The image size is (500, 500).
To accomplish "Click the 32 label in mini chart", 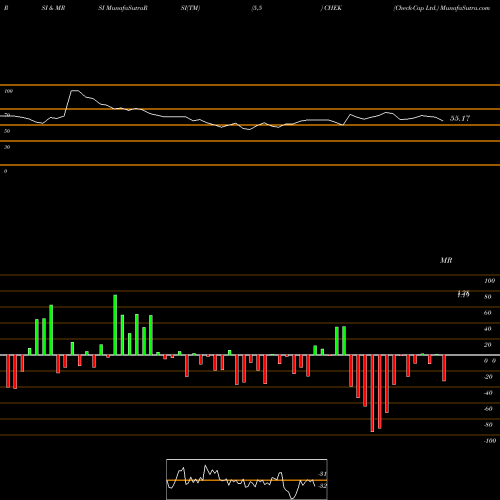I will 322,486.
